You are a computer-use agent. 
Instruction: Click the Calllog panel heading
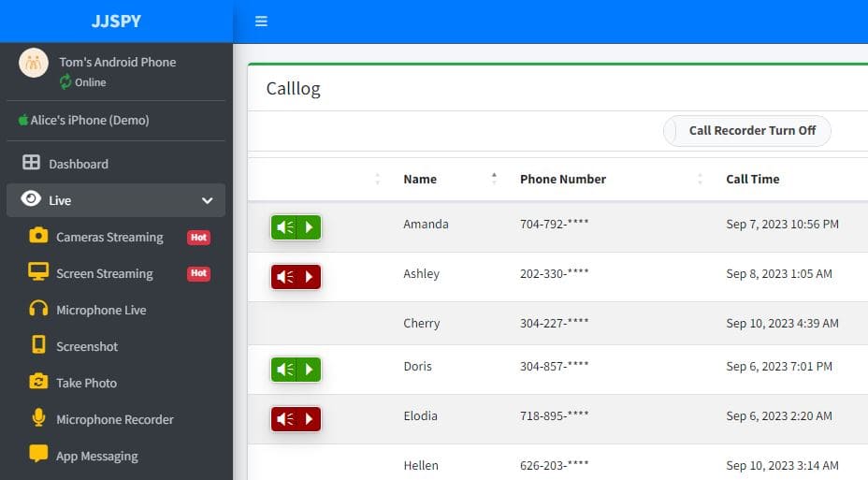(294, 89)
